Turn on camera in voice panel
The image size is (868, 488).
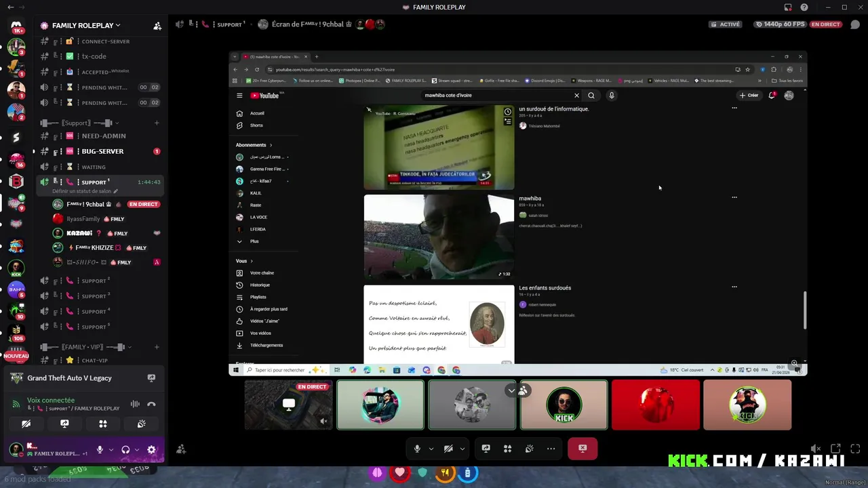coord(26,424)
